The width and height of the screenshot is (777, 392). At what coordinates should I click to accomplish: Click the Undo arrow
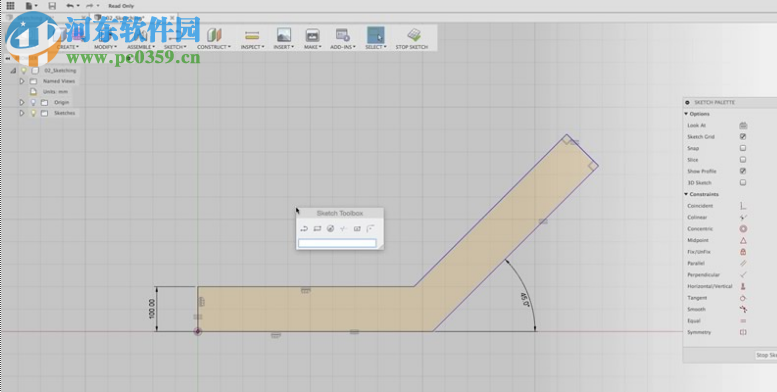70,6
